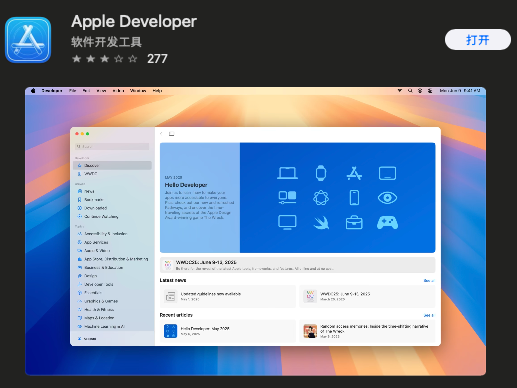Click the iPad icon in banner
Viewport: 517px width, 388px height.
click(x=387, y=173)
